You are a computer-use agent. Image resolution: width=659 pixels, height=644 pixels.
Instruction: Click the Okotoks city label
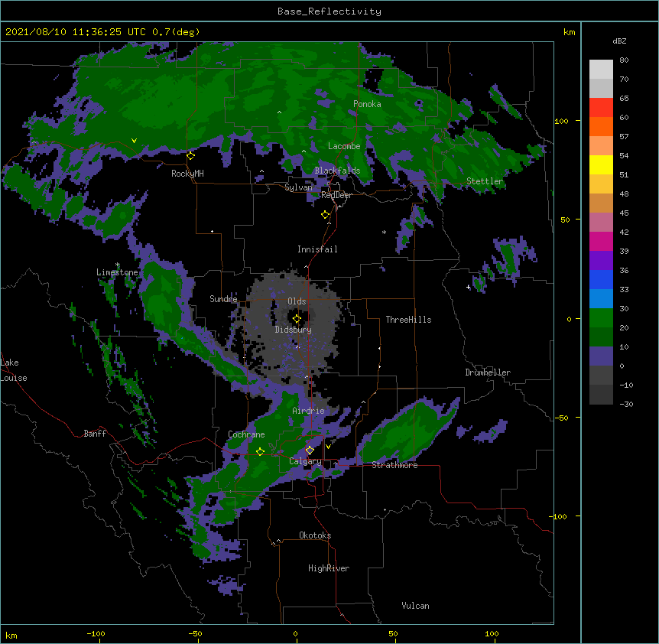(315, 535)
